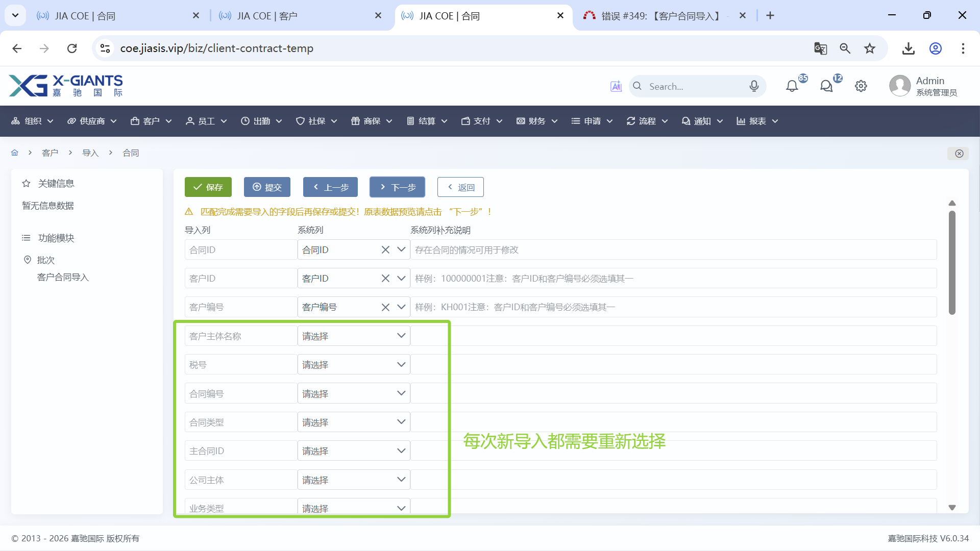Bookmark this page with star icon
This screenshot has height=551, width=980.
(x=870, y=48)
